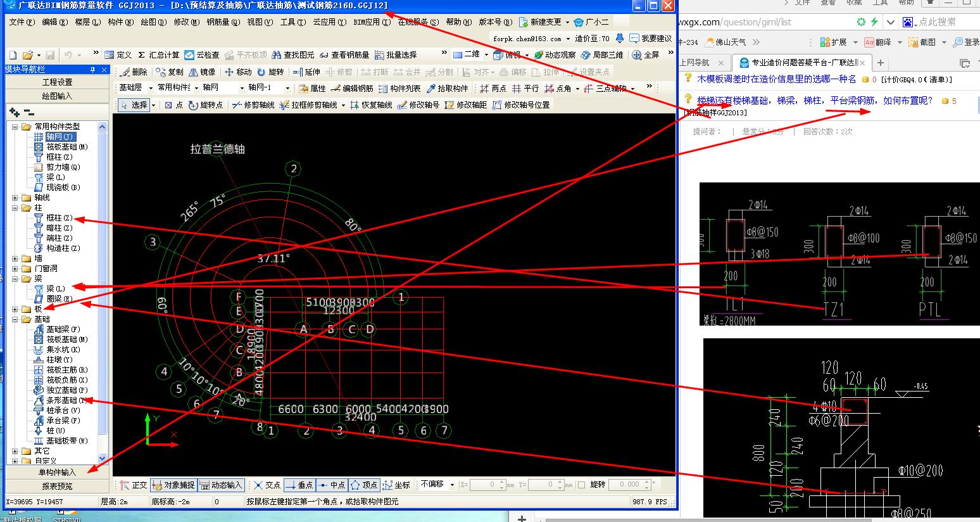This screenshot has height=522, width=980.
Task: Open the 文件(F) menu
Action: 22,22
